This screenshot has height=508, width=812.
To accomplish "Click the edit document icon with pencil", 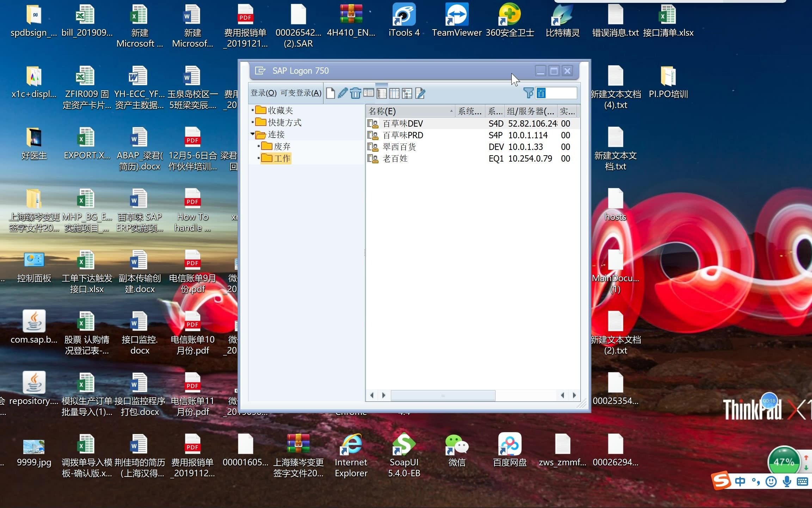I will pos(420,93).
